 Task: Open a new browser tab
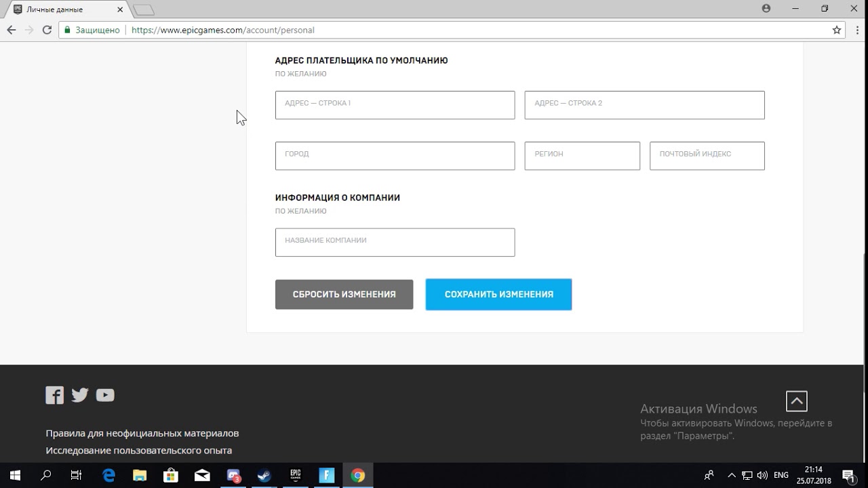pyautogui.click(x=144, y=9)
